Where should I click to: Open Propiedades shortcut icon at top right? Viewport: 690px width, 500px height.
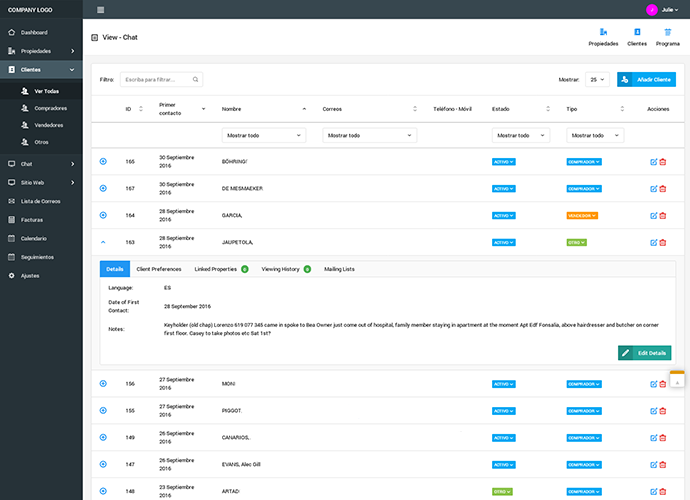pyautogui.click(x=603, y=32)
